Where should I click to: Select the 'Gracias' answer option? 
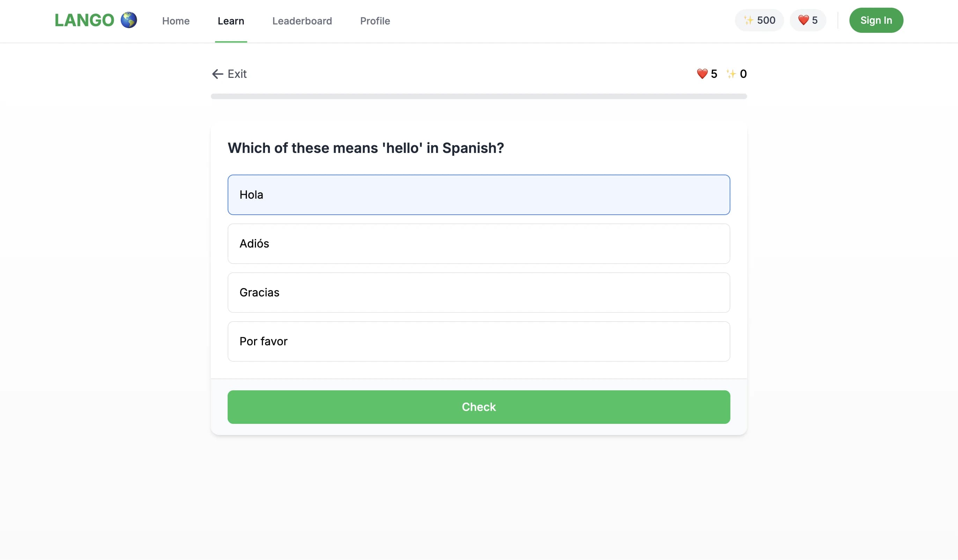tap(479, 292)
